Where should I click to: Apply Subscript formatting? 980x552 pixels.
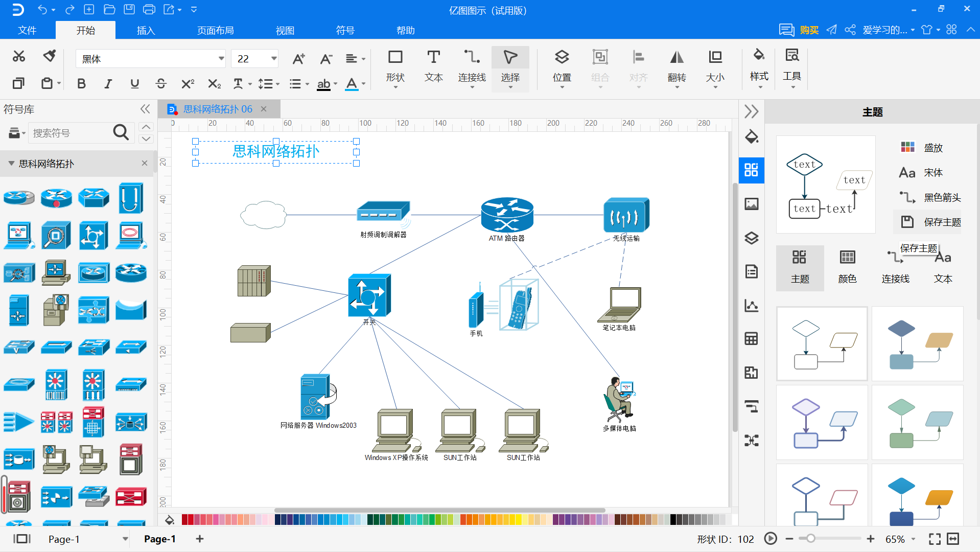click(x=214, y=83)
